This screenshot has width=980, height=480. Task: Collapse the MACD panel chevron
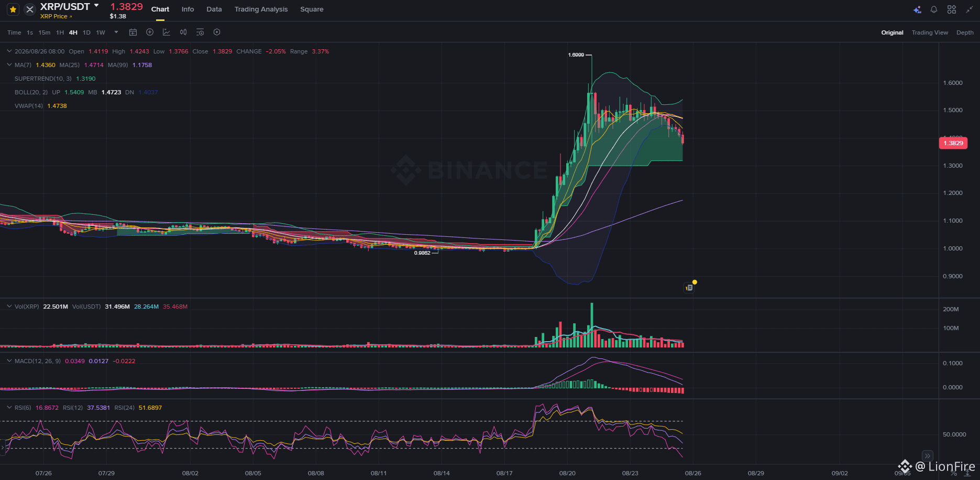[9, 361]
